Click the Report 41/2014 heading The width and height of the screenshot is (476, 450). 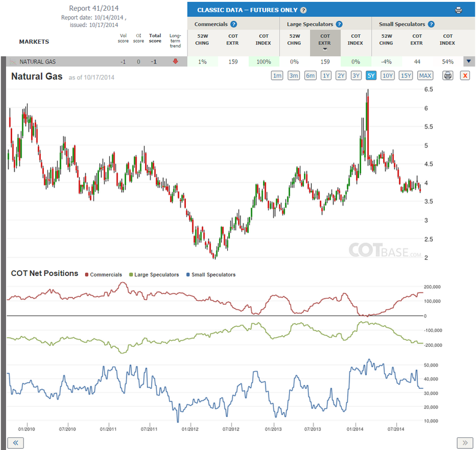tap(94, 8)
